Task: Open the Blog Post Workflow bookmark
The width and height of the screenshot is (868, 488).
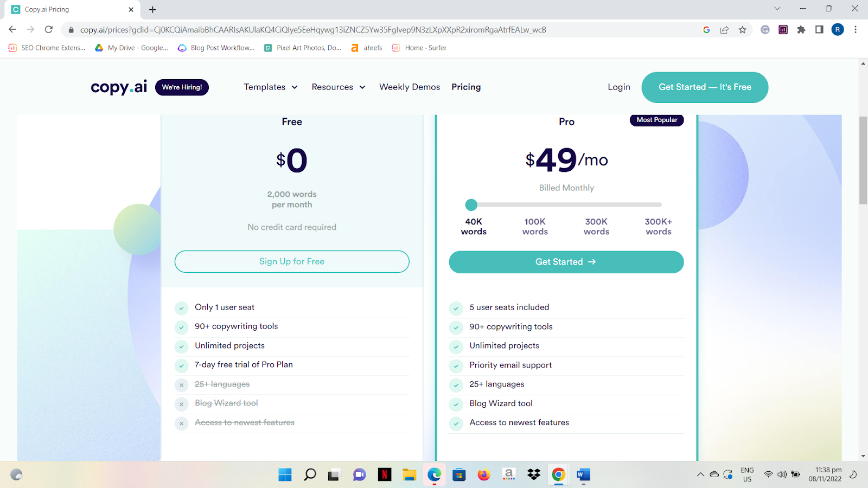Action: [216, 48]
